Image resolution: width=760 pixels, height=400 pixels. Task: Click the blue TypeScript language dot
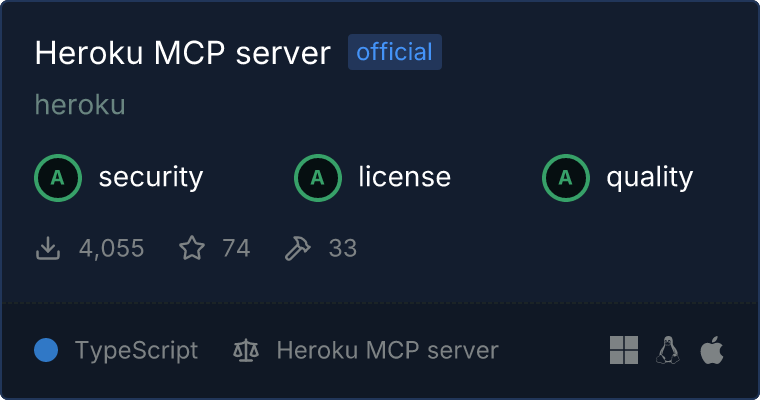(x=46, y=350)
